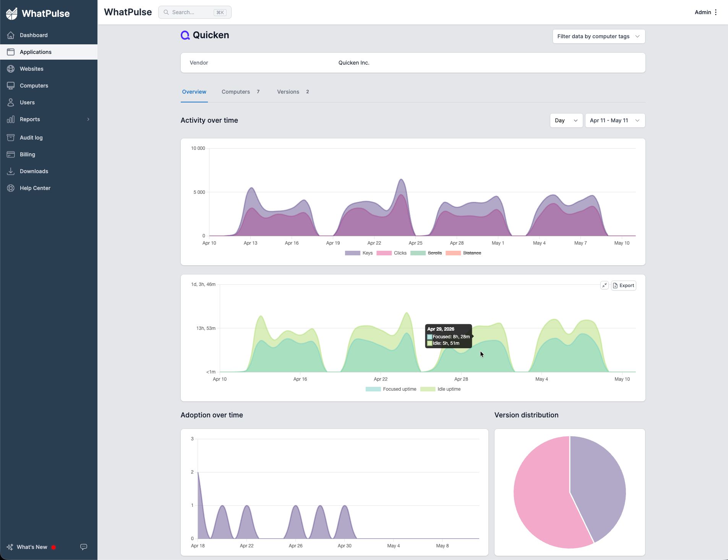Click the Clicks pink color swatch

click(x=384, y=253)
